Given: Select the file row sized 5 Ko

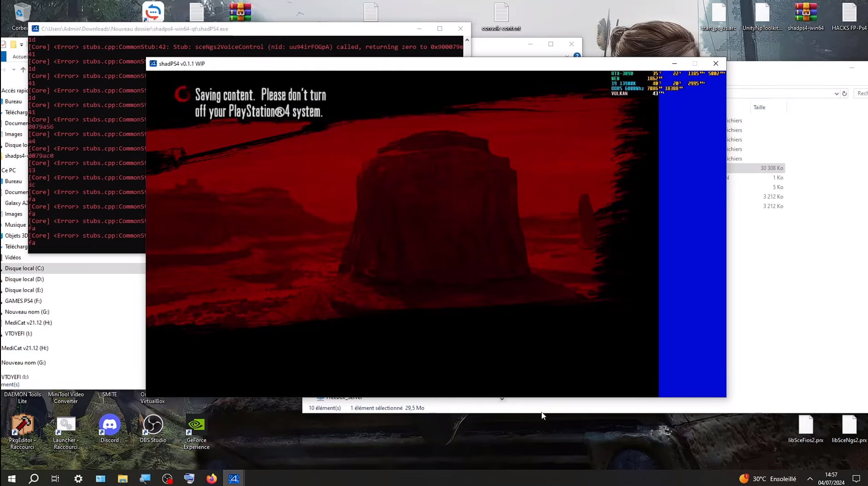Looking at the screenshot, I should [x=756, y=187].
